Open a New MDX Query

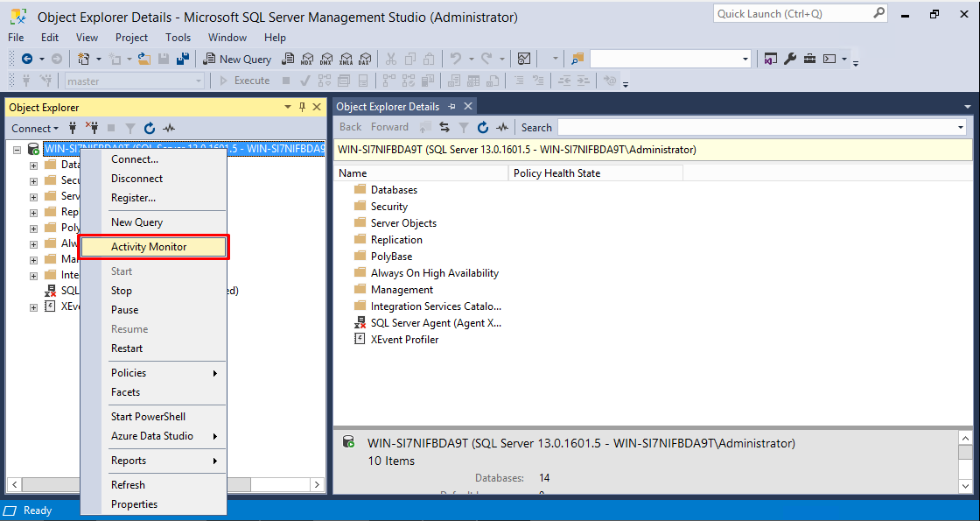pyautogui.click(x=305, y=59)
